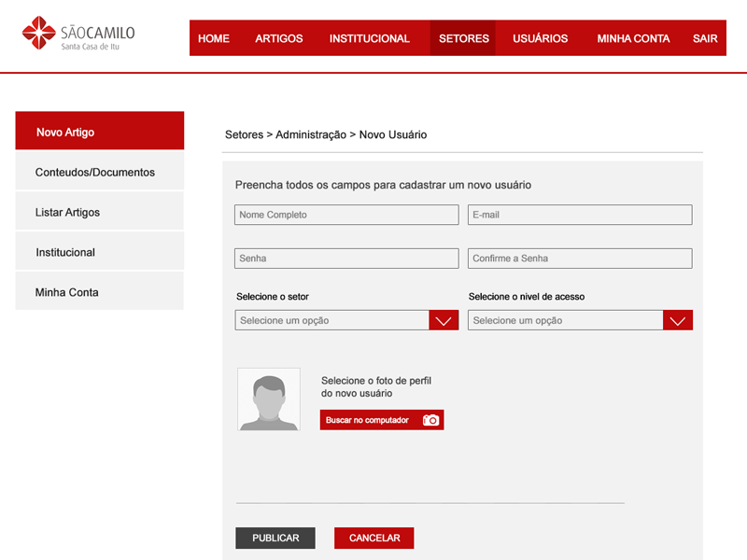This screenshot has width=747, height=560.
Task: Go to MINHA CONTA in top bar
Action: [633, 38]
